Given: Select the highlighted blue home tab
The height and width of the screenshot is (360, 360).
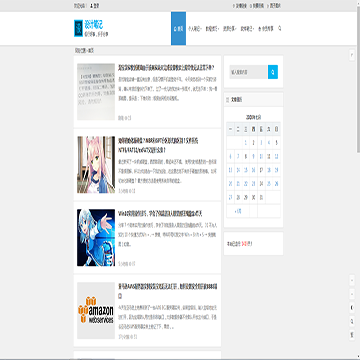Looking at the screenshot, I should [x=178, y=29].
